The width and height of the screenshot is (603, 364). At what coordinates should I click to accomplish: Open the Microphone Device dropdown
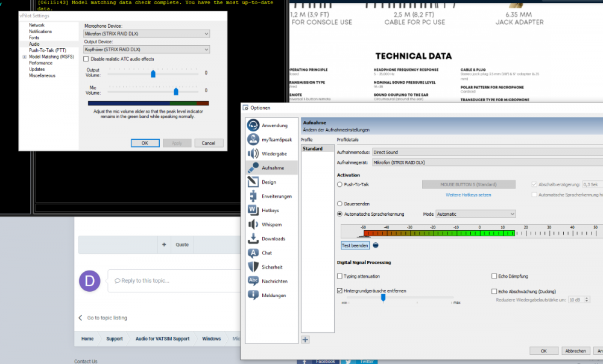pyautogui.click(x=147, y=34)
